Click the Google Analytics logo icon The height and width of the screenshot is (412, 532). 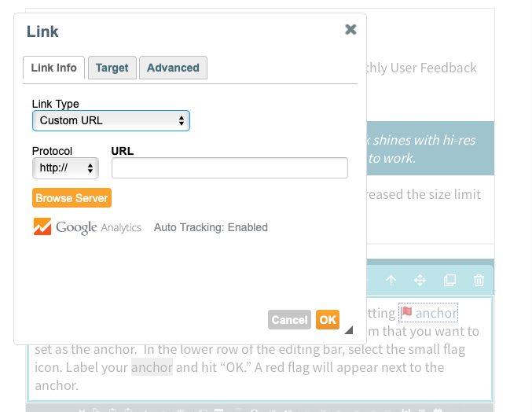pyautogui.click(x=42, y=226)
